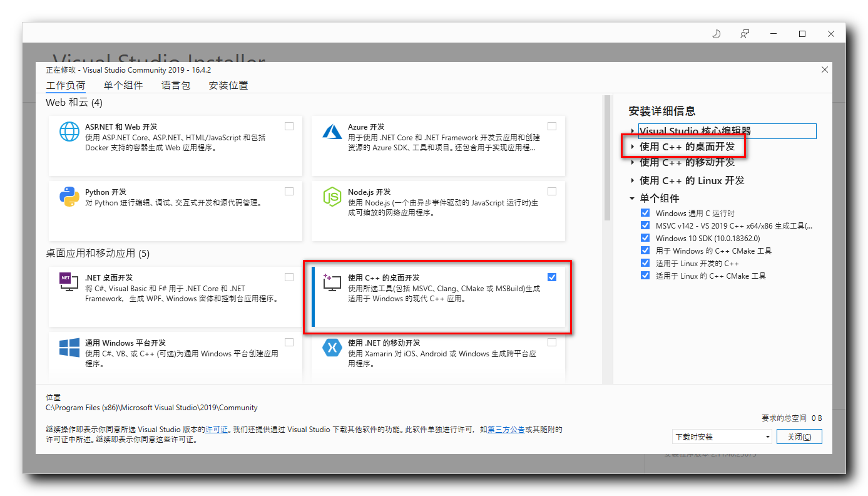This screenshot has width=868, height=496.
Task: Click the .NET desktop development icon
Action: [69, 283]
